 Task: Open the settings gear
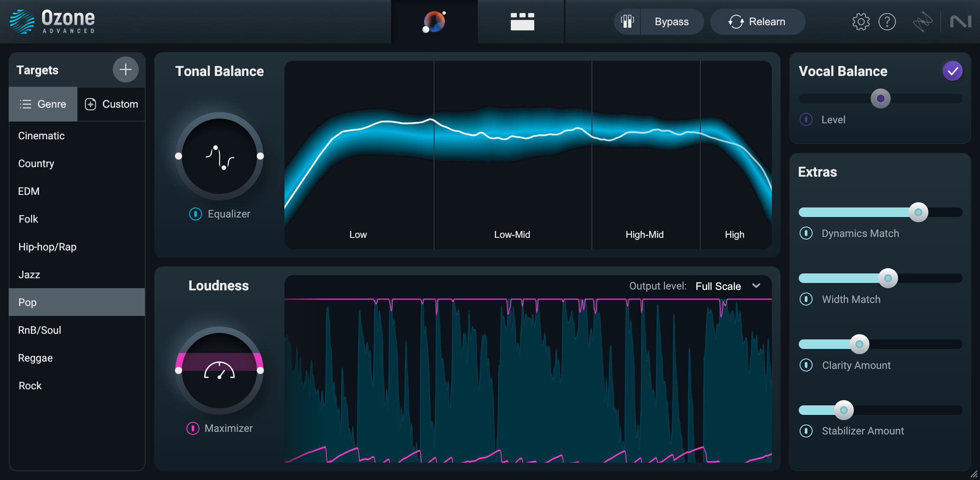[860, 21]
